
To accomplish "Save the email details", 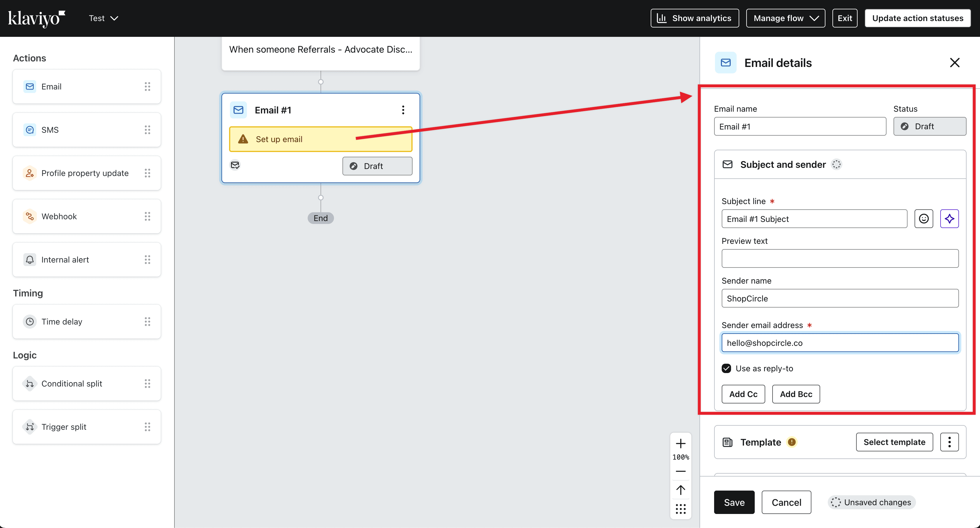I will click(733, 502).
